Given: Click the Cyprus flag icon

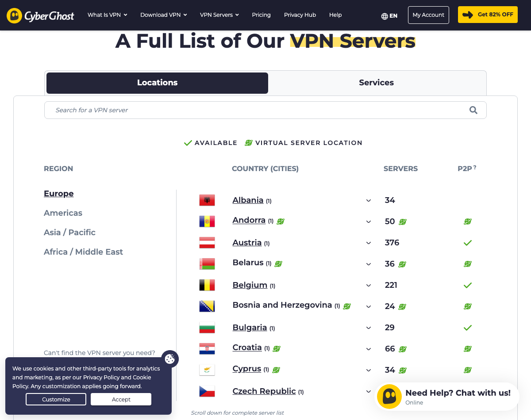Looking at the screenshot, I should pyautogui.click(x=207, y=370).
